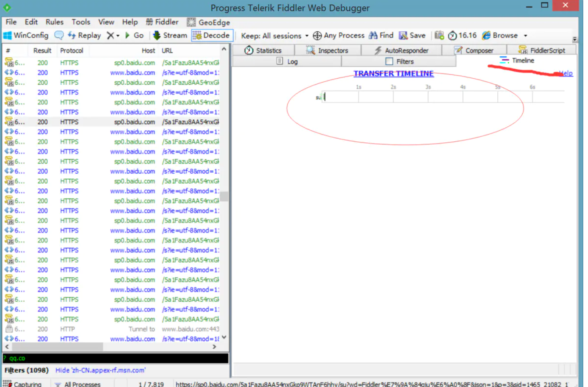Viewport: 588px width, 387px height.
Task: Click the speech bubble comment icon
Action: [59, 36]
